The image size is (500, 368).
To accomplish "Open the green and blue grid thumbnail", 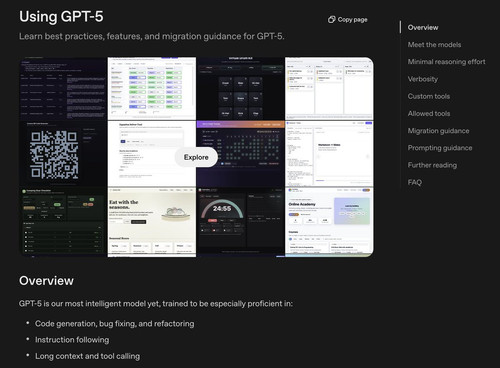I will (x=152, y=88).
